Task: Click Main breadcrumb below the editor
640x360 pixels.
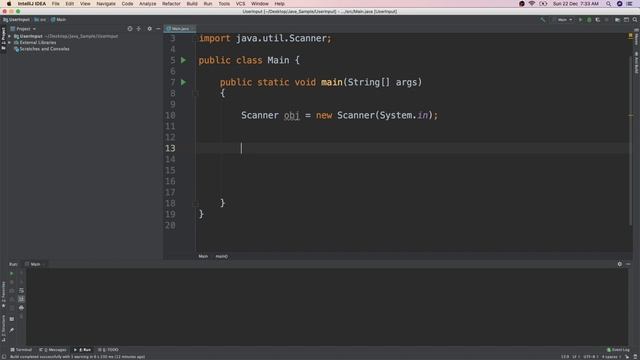Action: click(203, 256)
